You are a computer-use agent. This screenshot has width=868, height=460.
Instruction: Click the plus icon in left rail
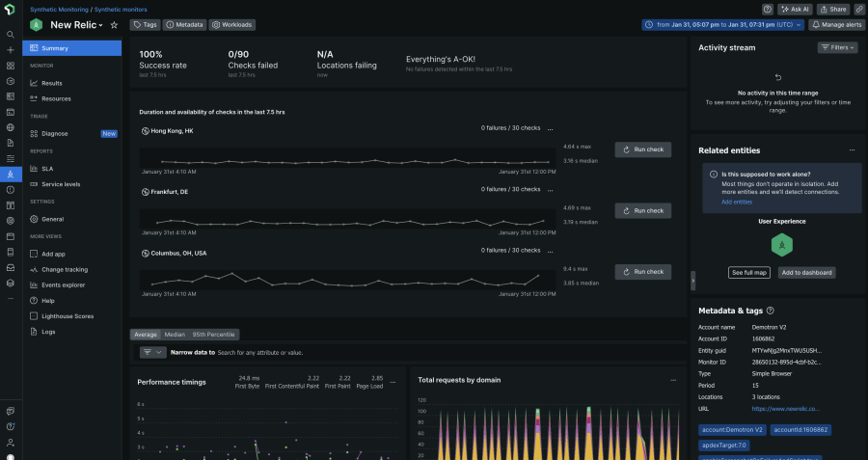(x=10, y=49)
